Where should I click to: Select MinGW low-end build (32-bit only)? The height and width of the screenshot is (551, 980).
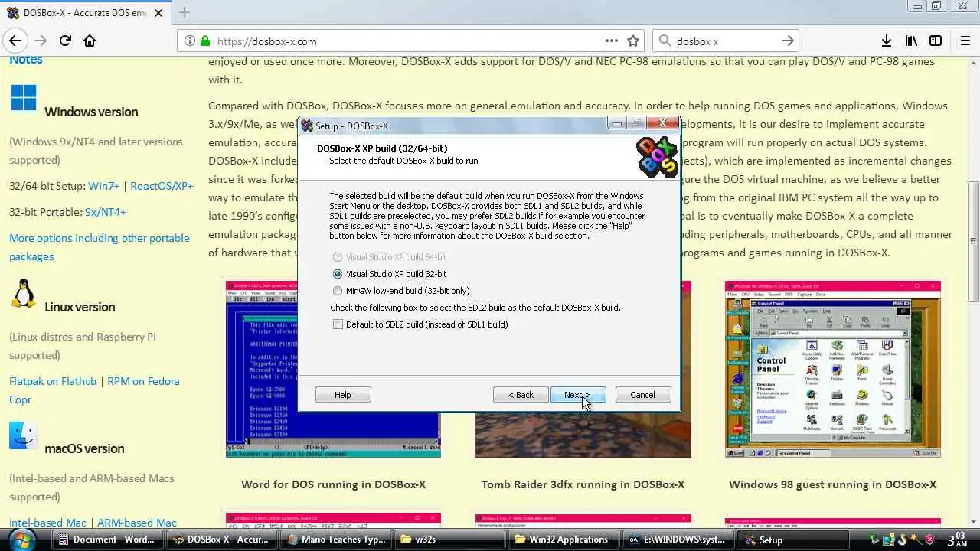coord(401,291)
